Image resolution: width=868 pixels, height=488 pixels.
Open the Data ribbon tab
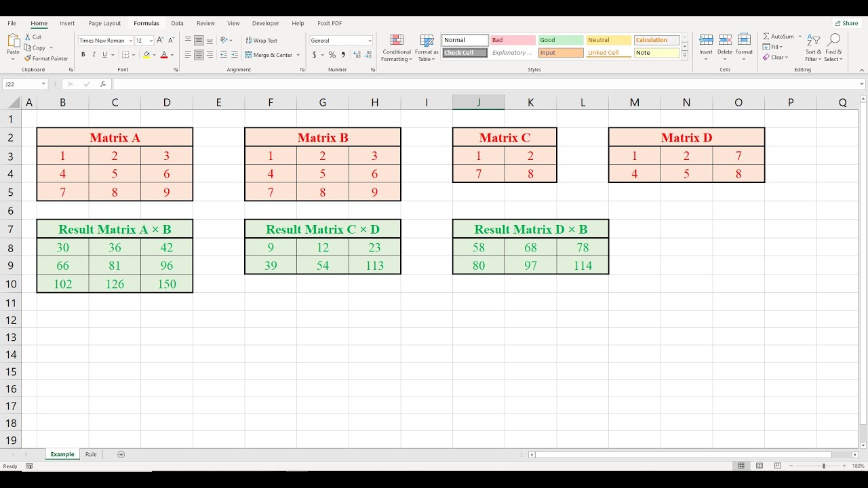pos(177,23)
